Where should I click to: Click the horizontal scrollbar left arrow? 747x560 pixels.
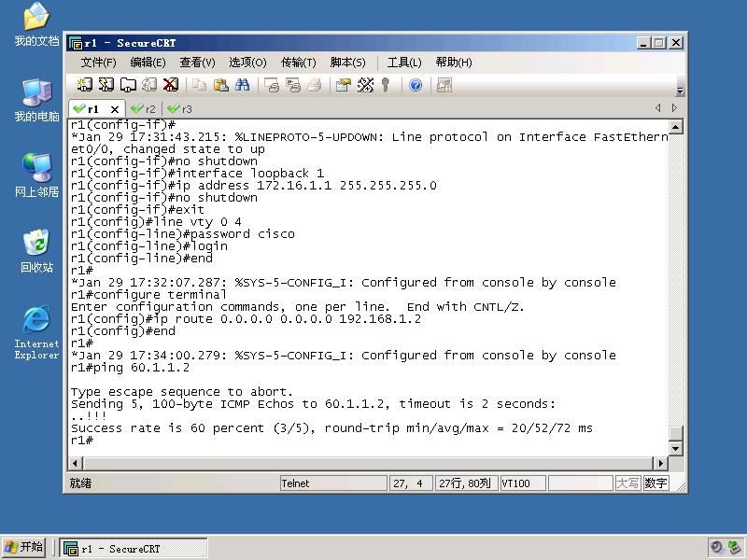(76, 463)
